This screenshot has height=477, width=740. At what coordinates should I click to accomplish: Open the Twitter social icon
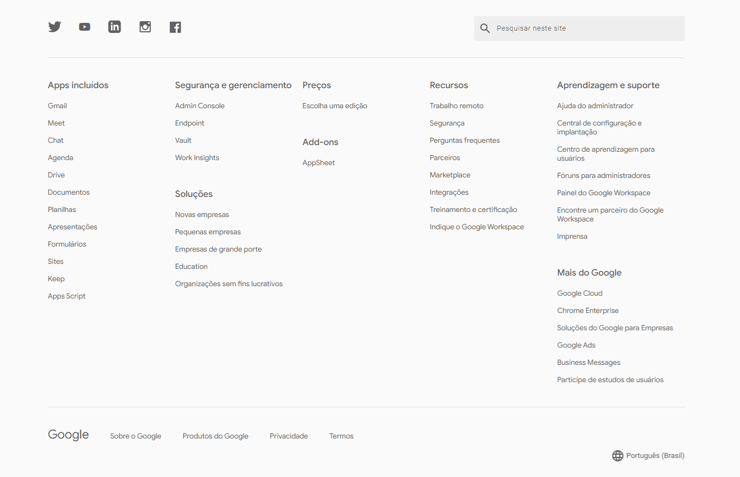(x=55, y=27)
